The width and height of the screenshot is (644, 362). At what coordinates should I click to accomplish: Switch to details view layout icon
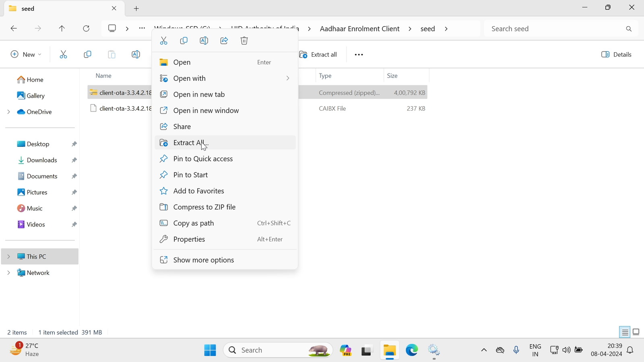[625, 332]
